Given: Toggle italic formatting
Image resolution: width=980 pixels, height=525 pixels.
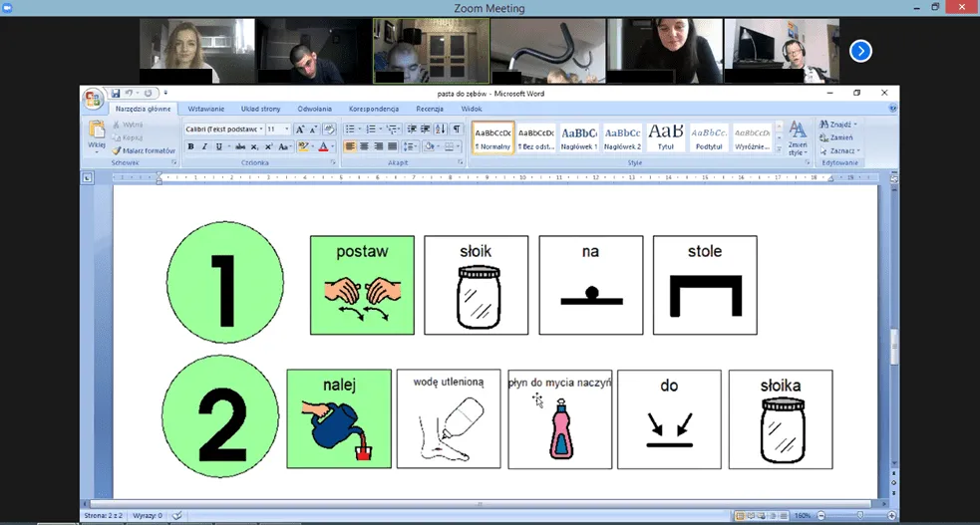Looking at the screenshot, I should 204,146.
